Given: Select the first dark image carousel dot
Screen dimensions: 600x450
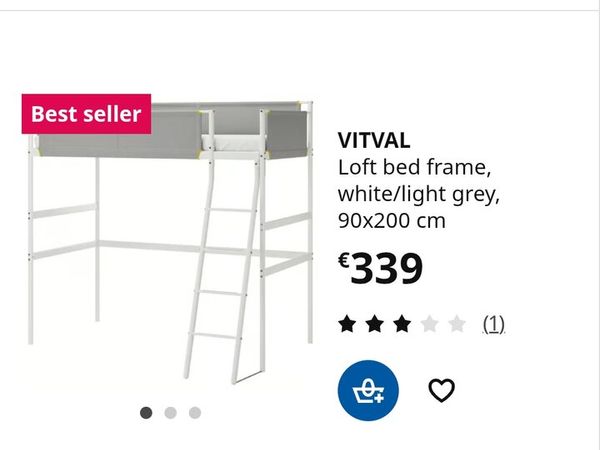Looking at the screenshot, I should point(146,413).
